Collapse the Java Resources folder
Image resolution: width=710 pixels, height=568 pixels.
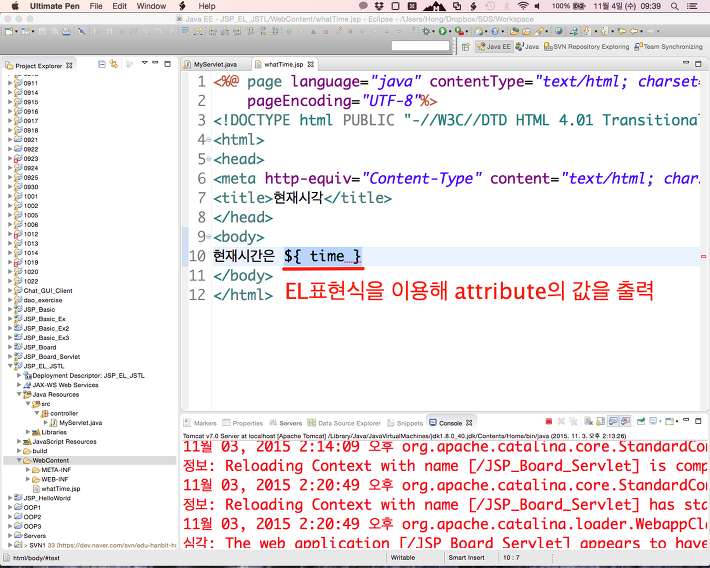click(19, 394)
